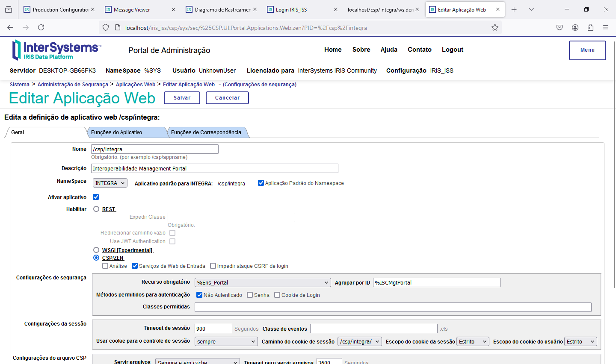Image resolution: width=616 pixels, height=364 pixels.
Task: Reload the page with browser refresh icon
Action: [x=41, y=27]
